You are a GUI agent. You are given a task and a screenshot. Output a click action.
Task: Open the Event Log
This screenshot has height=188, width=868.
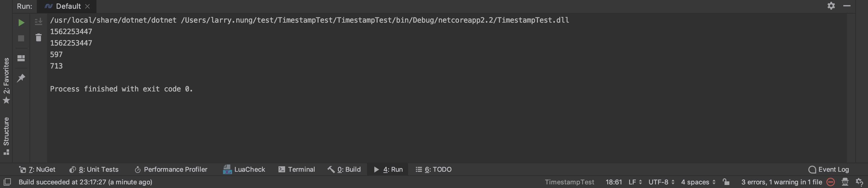pos(829,169)
